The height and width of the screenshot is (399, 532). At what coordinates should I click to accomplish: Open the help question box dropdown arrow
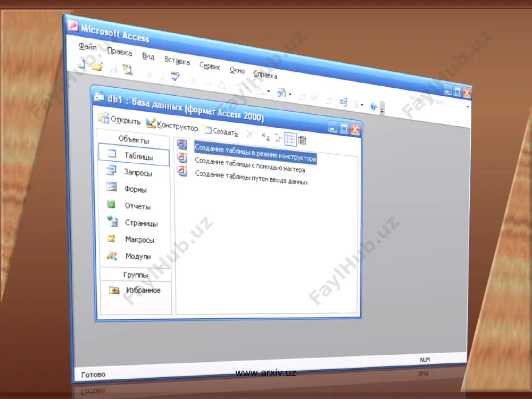pyautogui.click(x=468, y=106)
